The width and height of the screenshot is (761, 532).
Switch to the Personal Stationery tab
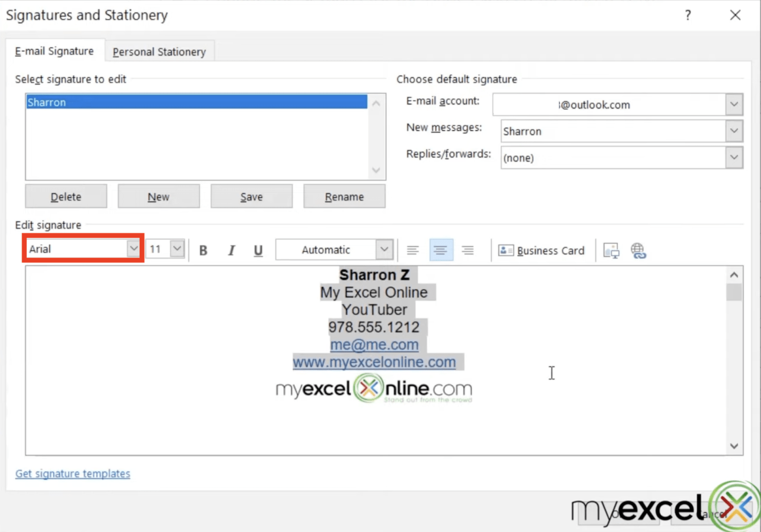click(x=159, y=52)
